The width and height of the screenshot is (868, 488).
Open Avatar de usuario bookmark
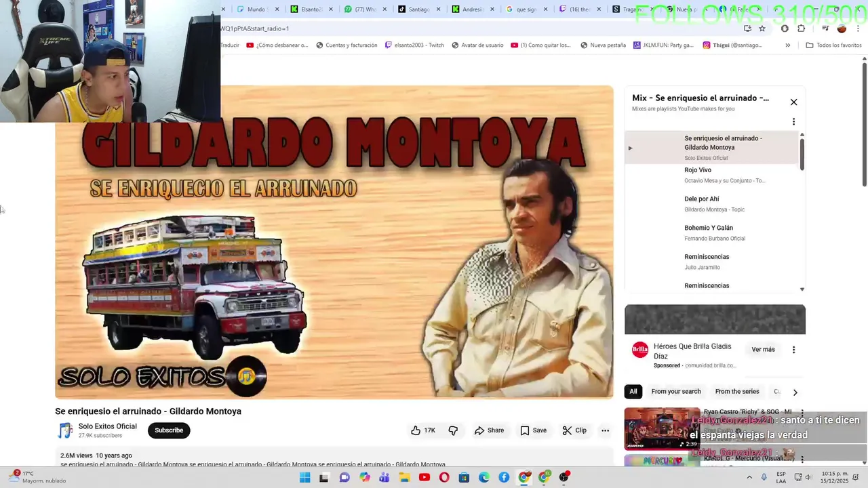point(477,45)
